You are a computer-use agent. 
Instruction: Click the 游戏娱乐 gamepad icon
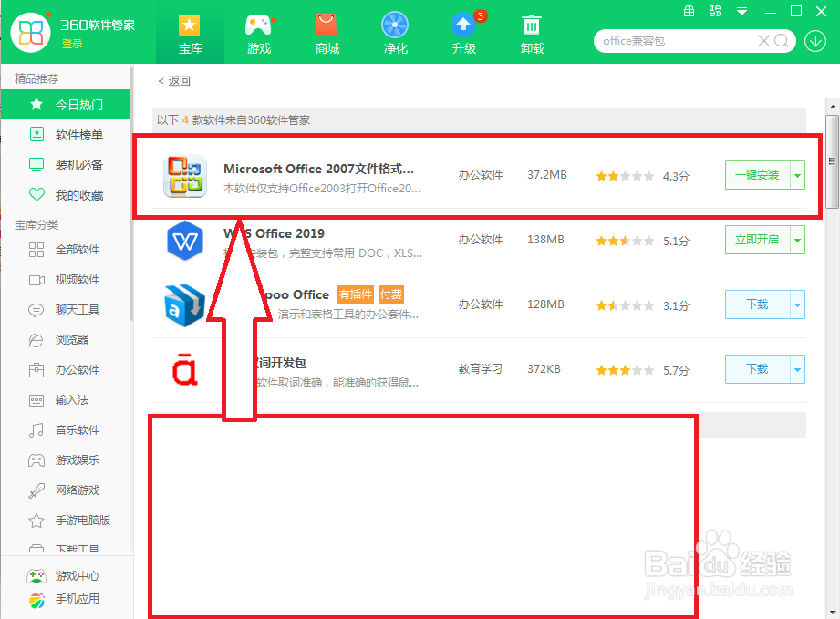36,460
